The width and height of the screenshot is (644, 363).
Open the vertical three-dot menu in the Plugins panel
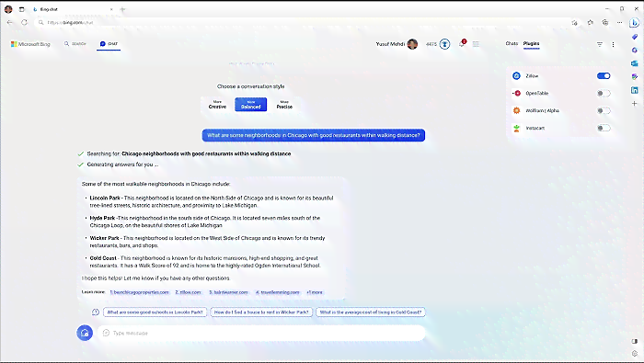[614, 44]
